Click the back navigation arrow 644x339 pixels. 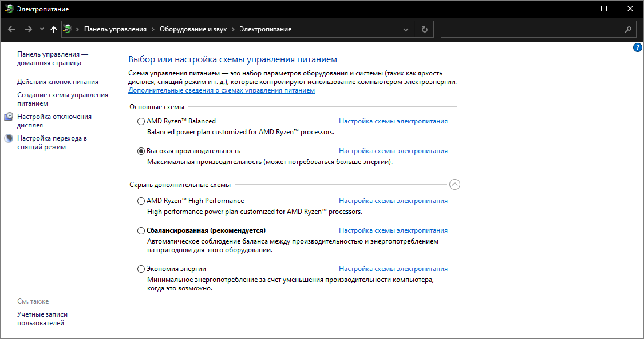click(x=11, y=29)
